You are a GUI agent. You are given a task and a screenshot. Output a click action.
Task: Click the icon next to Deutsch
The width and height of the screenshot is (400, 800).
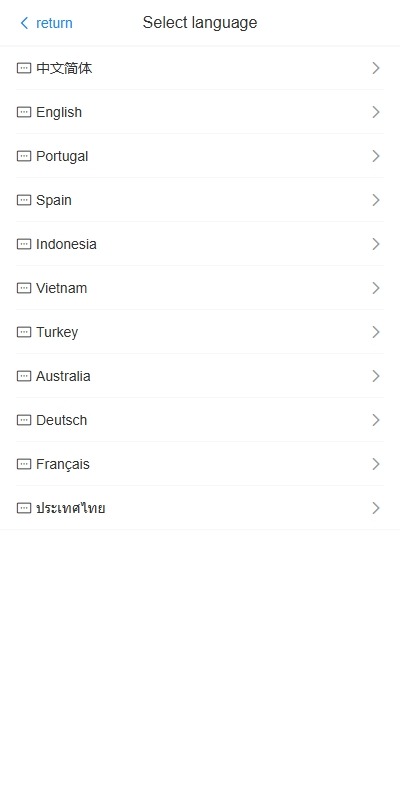point(24,420)
